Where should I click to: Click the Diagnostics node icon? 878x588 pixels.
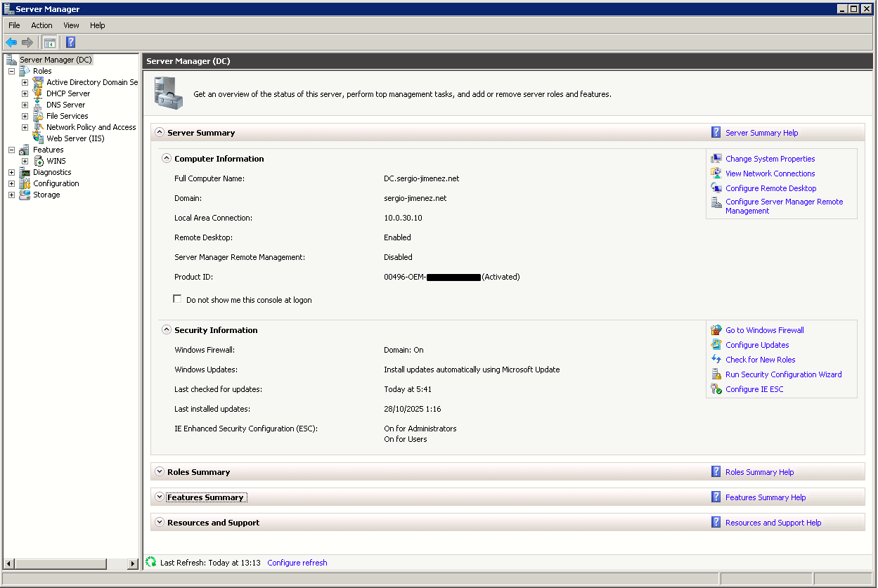[x=25, y=172]
